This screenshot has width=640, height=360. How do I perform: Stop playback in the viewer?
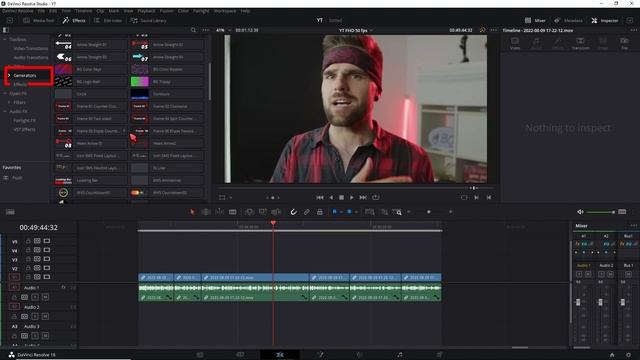tap(342, 198)
